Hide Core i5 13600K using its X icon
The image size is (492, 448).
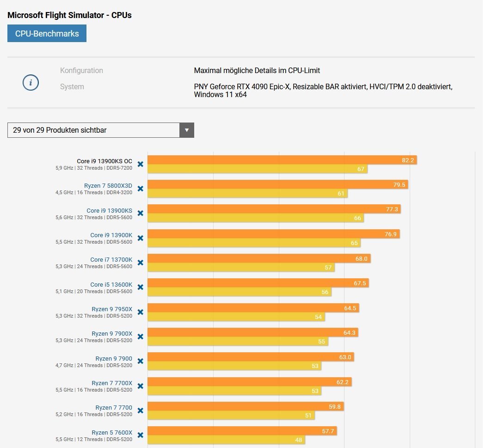pos(141,288)
